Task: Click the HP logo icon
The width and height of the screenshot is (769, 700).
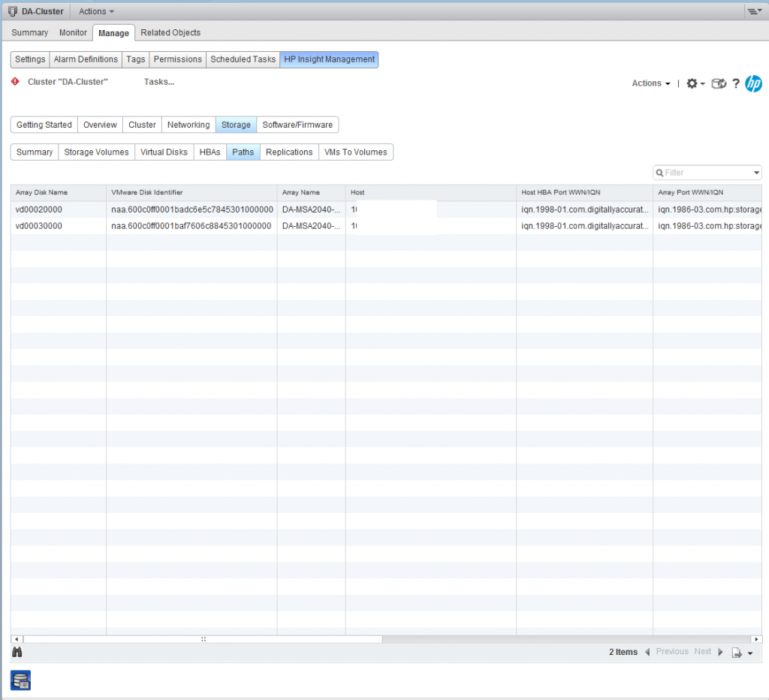Action: tap(755, 84)
